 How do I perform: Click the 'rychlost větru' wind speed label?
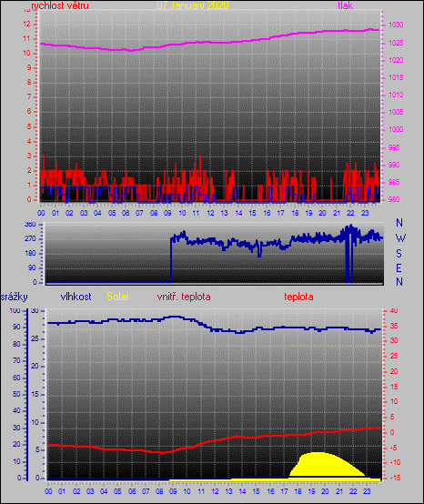point(60,5)
